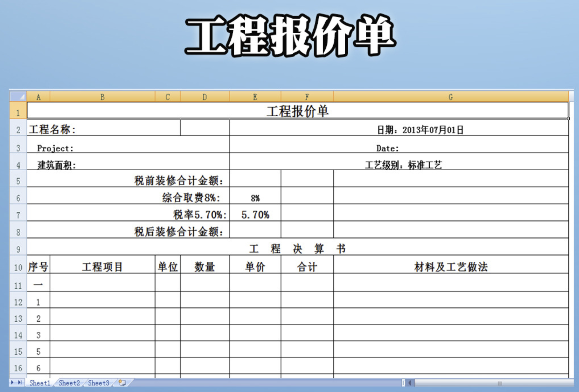The width and height of the screenshot is (579, 392).
Task: Select row 1 by clicking its row number
Action: tap(18, 111)
